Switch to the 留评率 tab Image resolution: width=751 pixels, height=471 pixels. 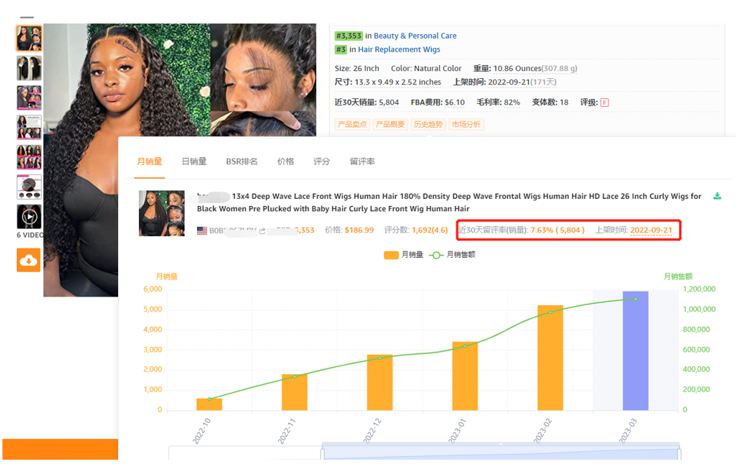pyautogui.click(x=362, y=161)
